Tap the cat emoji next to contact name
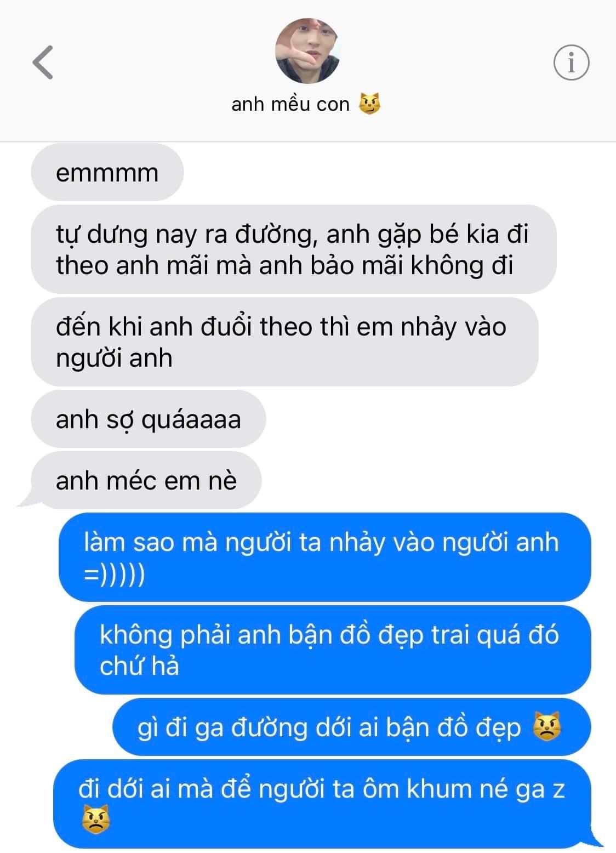This screenshot has width=616, height=853. 370,104
